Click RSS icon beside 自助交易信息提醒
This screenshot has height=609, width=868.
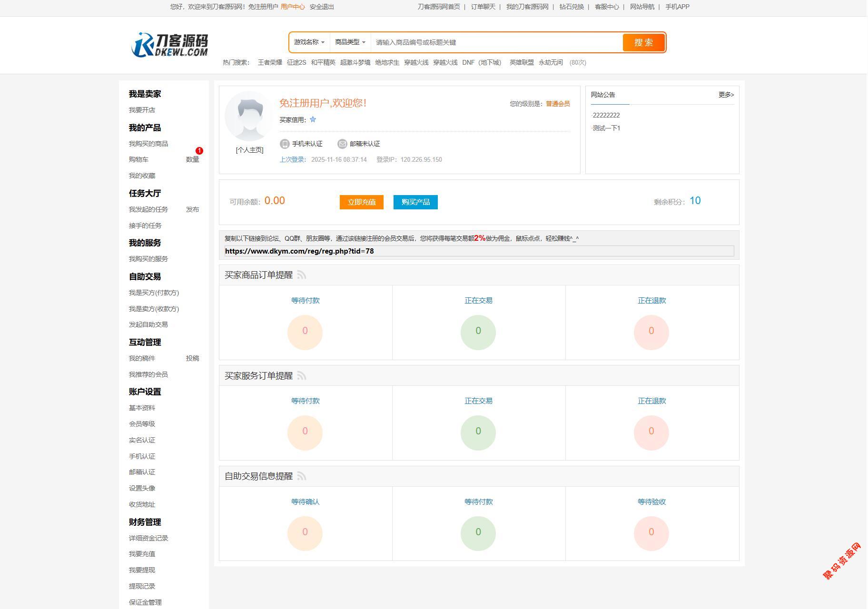(x=302, y=476)
